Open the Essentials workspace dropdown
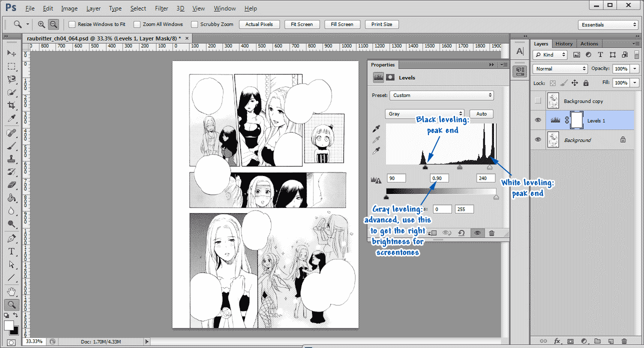The image size is (644, 348). coord(607,24)
